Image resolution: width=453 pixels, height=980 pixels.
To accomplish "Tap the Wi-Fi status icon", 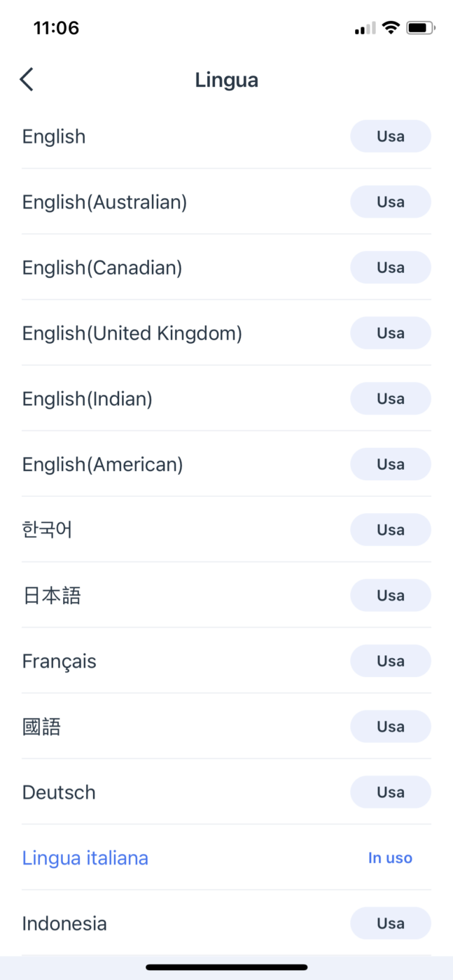I will (x=391, y=28).
